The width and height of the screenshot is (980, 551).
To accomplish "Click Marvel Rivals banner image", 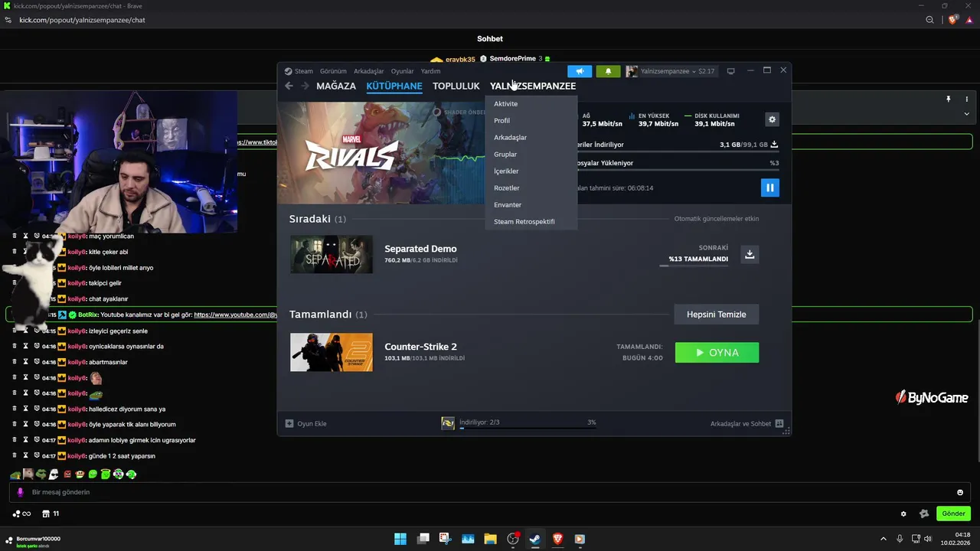I will pos(381,153).
